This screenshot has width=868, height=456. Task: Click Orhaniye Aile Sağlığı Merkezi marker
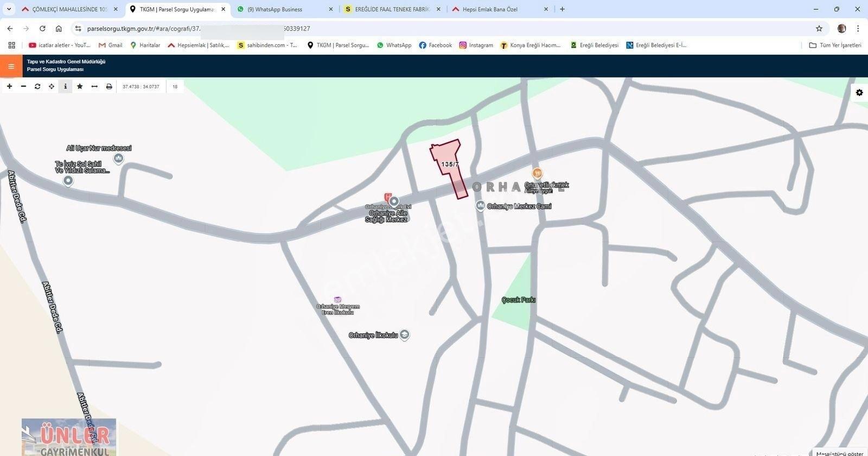click(x=394, y=201)
